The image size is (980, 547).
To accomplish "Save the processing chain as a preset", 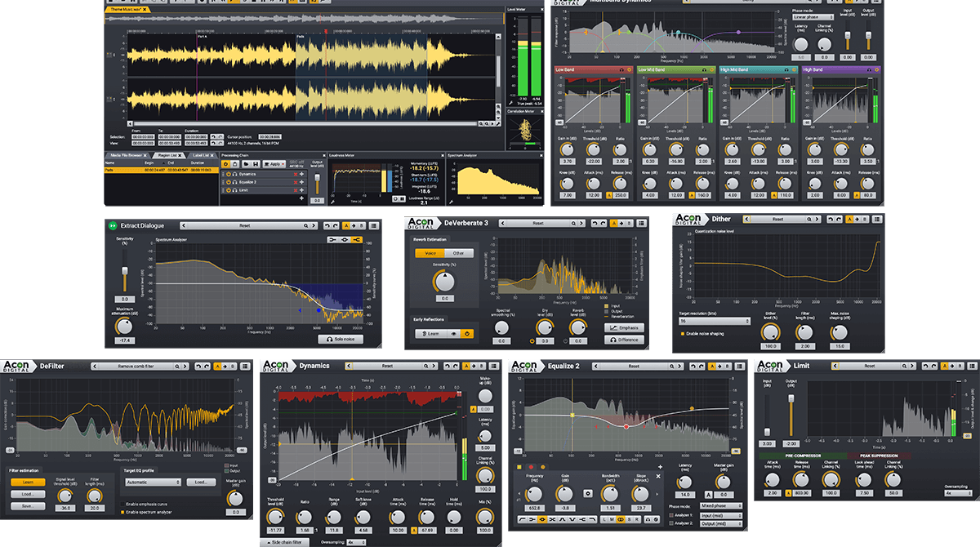I will click(x=256, y=164).
